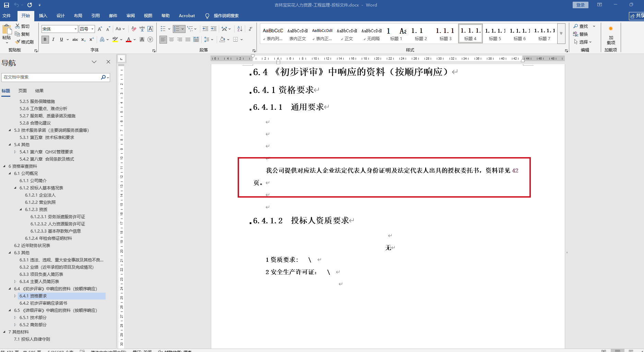
Task: Save the document with the floppy disk icon
Action: click(6, 5)
